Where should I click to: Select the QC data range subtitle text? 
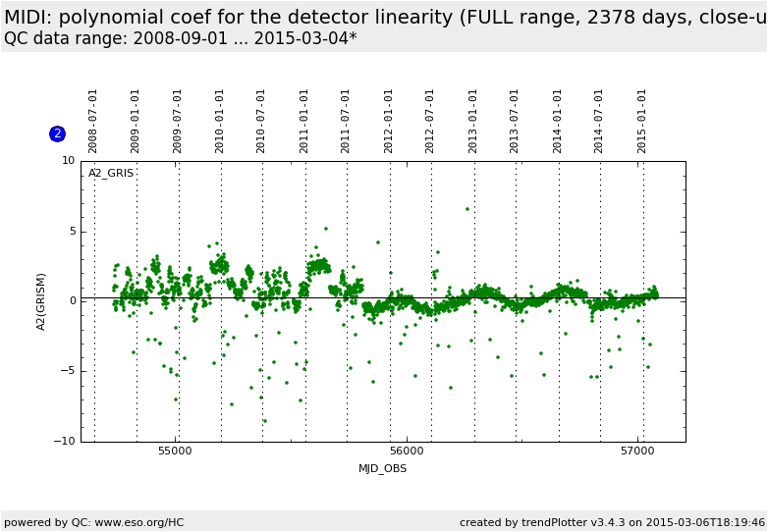180,38
